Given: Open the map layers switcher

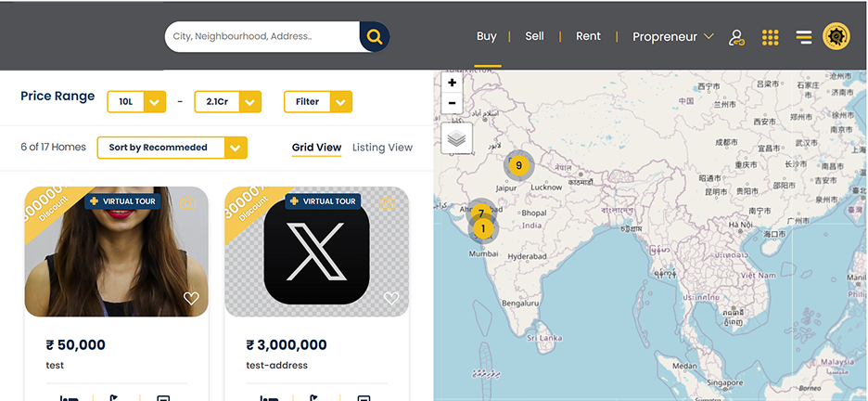Looking at the screenshot, I should [x=456, y=138].
